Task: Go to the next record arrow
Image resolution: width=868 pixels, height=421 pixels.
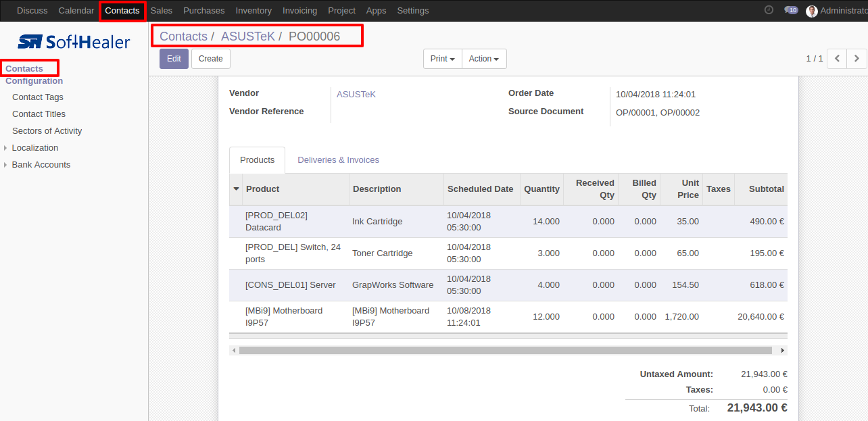Action: click(857, 59)
